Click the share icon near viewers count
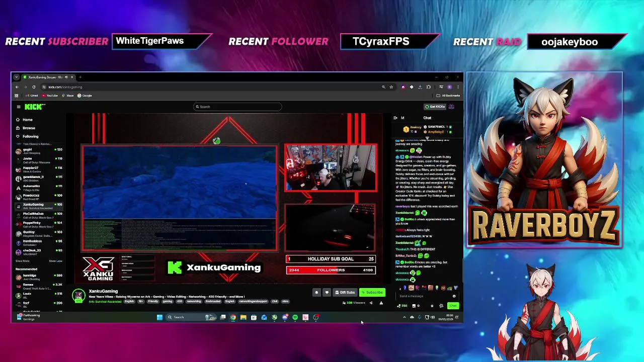This screenshot has width=644, height=362. [x=371, y=303]
